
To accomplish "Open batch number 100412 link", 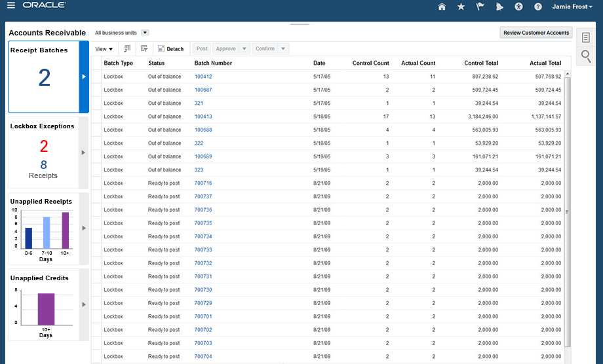I will point(203,77).
